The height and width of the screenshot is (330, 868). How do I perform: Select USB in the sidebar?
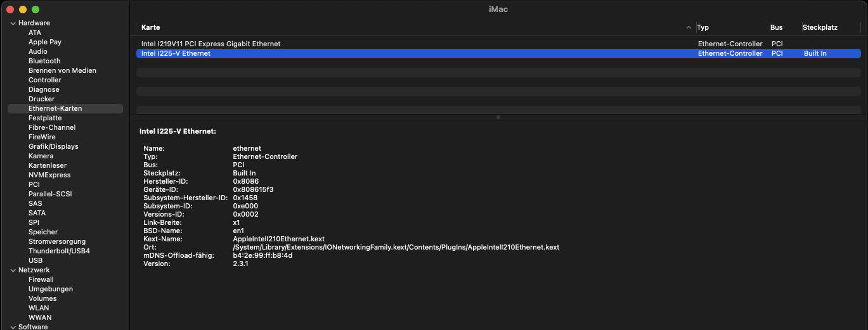click(x=36, y=260)
